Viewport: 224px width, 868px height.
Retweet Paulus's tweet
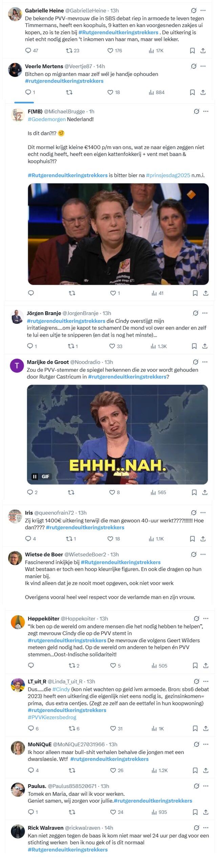72,812
